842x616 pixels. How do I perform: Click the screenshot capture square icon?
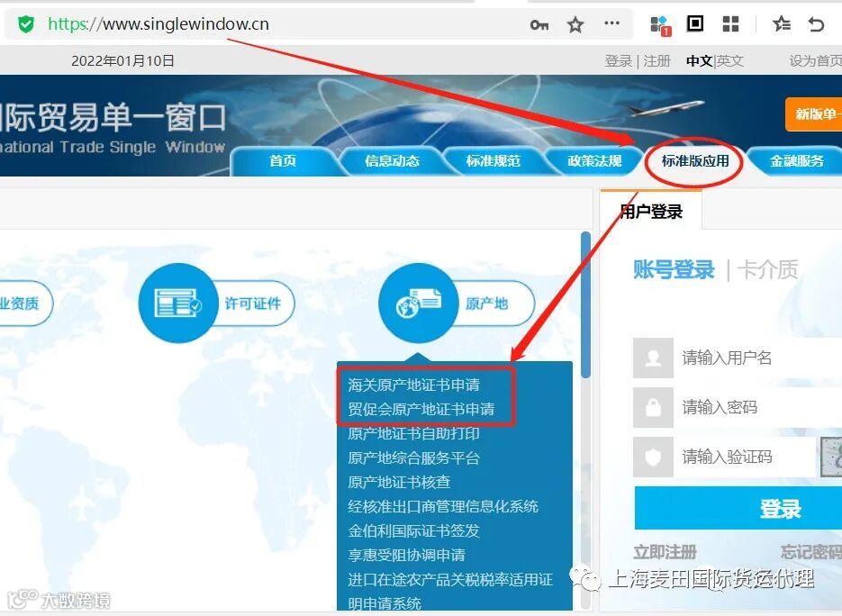(x=695, y=23)
